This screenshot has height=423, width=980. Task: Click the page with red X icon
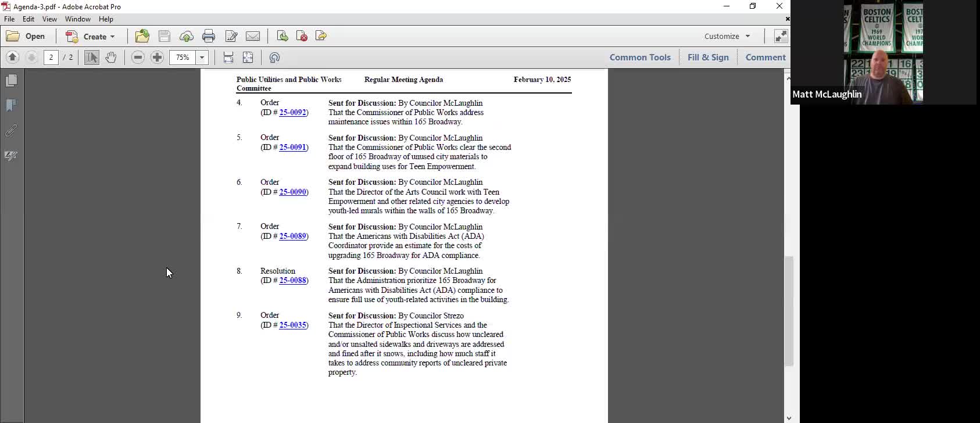[302, 36]
